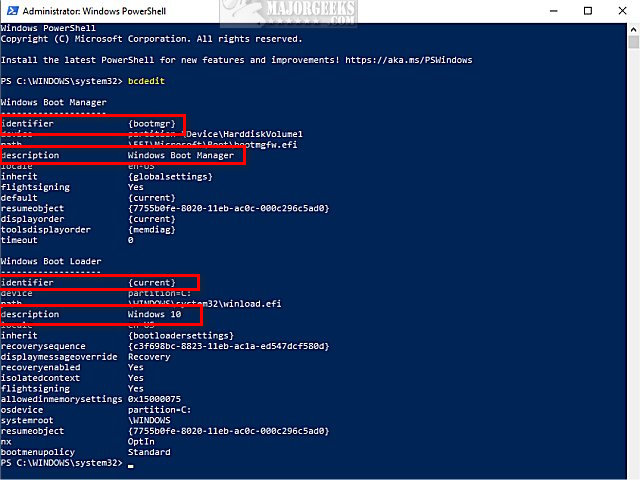Click the {globalsettings} inherit value
The width and height of the screenshot is (640, 480).
[167, 177]
